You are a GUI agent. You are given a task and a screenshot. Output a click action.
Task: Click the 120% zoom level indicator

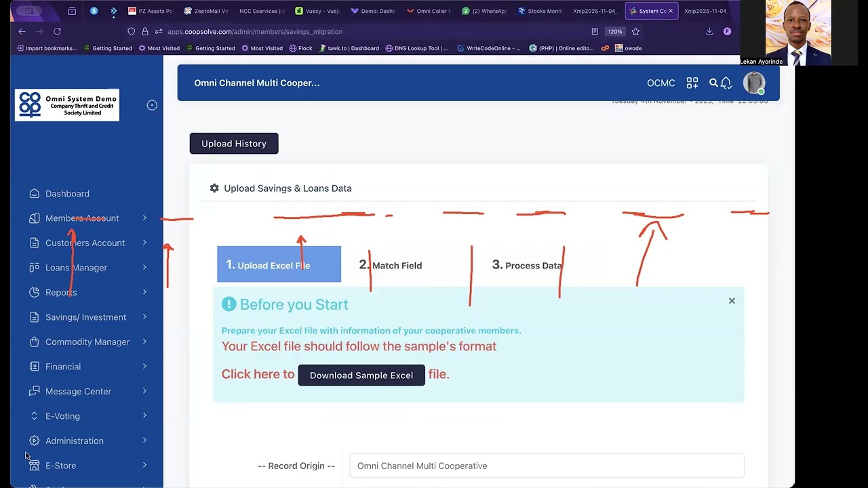[614, 31]
